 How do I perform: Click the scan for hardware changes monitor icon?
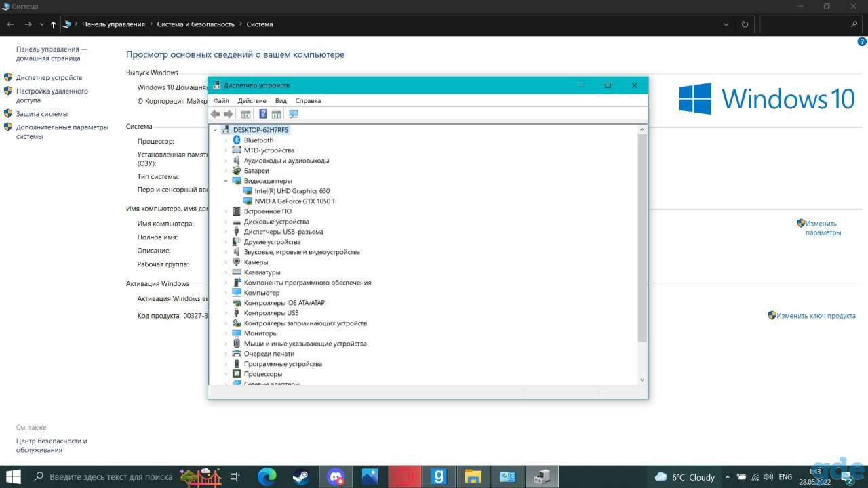pyautogui.click(x=294, y=114)
